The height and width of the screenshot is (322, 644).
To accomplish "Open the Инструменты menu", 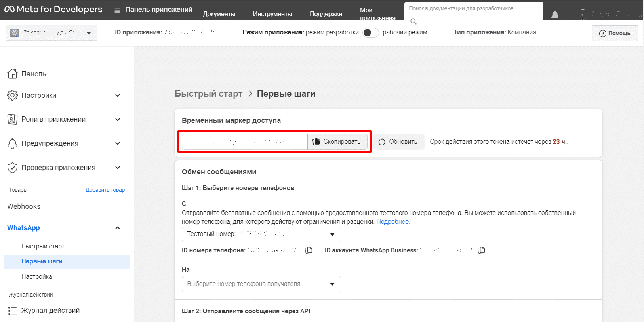I will (x=272, y=14).
